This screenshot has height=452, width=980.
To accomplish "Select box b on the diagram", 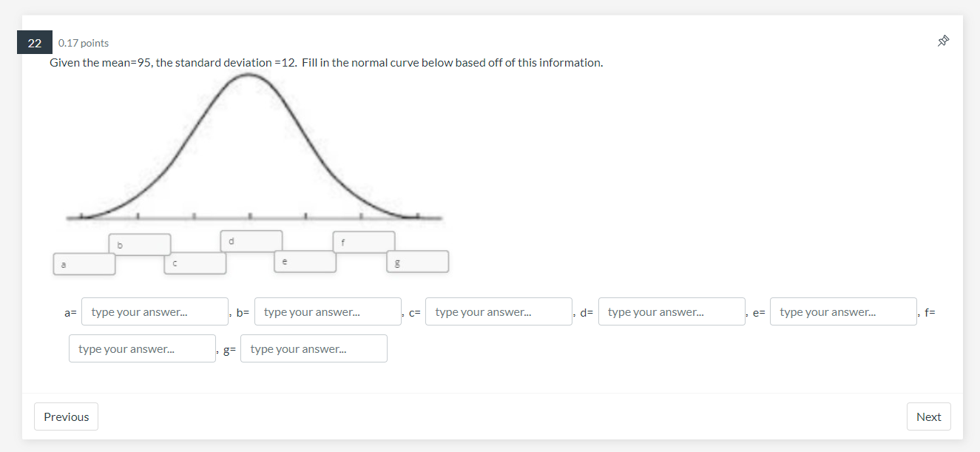I will pyautogui.click(x=140, y=244).
